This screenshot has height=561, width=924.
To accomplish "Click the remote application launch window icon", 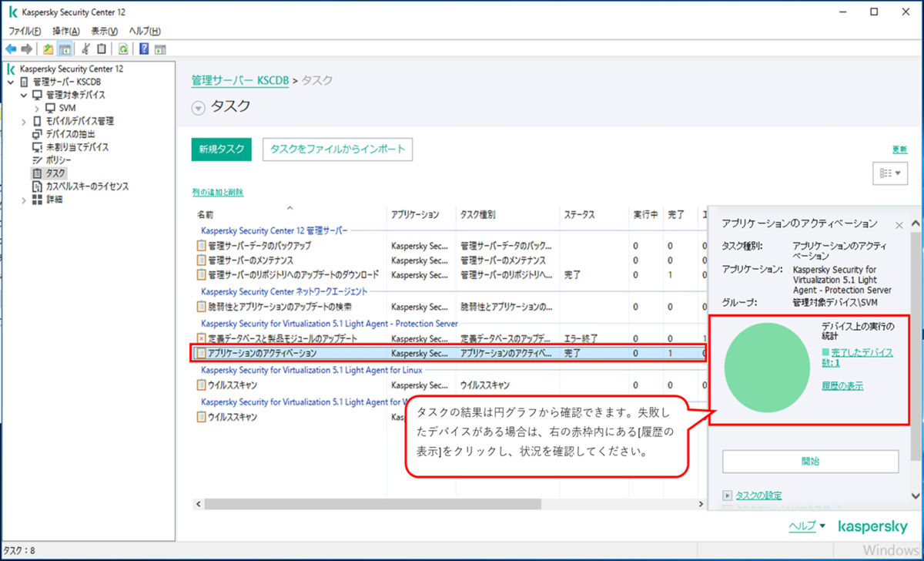I will (159, 49).
